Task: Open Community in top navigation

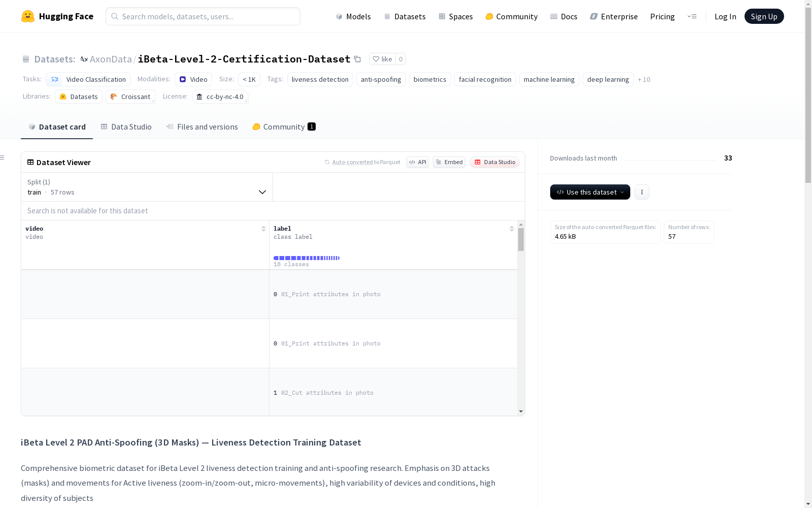Action: click(x=512, y=16)
